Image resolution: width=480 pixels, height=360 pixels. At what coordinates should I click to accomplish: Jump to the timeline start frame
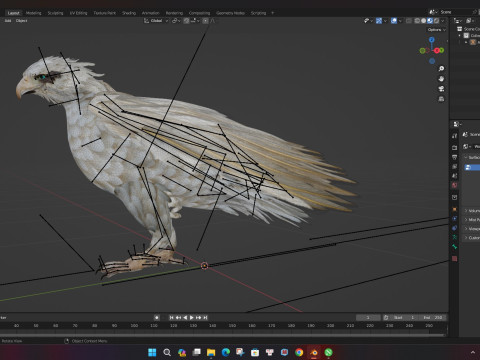click(172, 318)
